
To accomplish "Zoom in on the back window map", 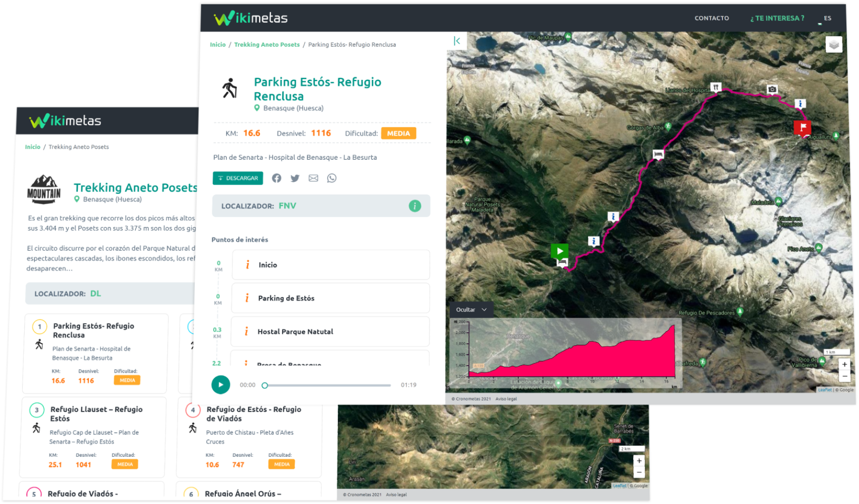I will (x=639, y=461).
